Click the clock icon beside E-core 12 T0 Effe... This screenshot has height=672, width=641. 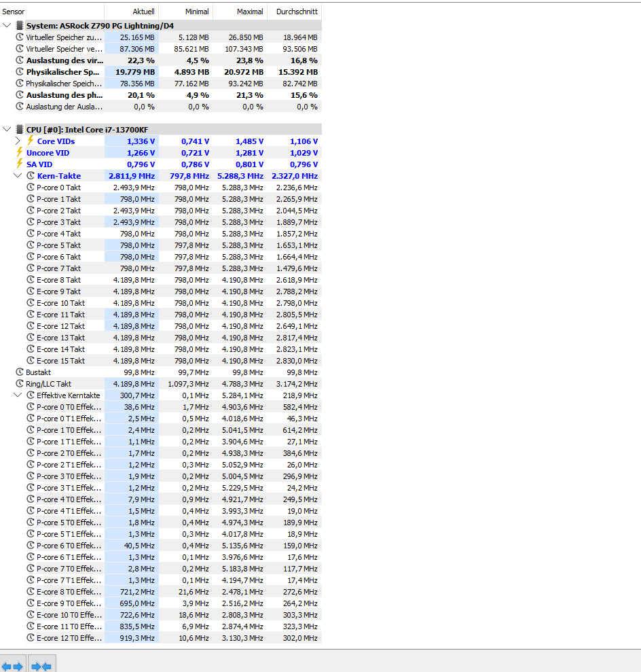tap(31, 638)
